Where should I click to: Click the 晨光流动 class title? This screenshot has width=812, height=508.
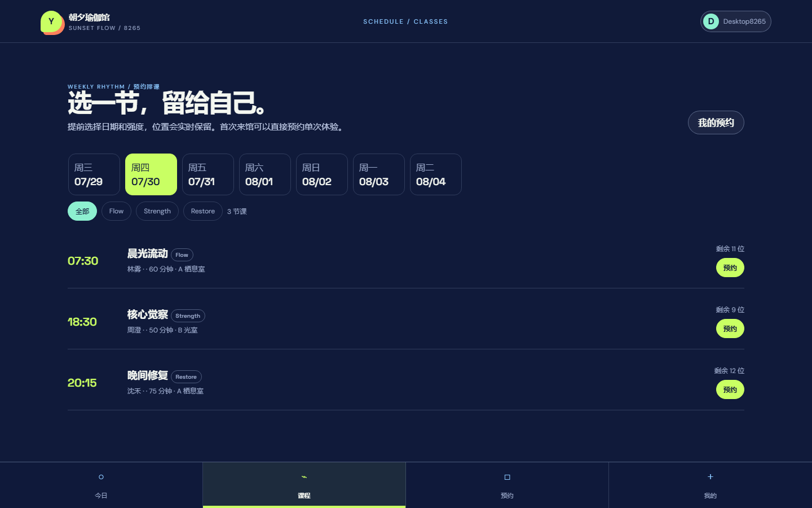148,254
